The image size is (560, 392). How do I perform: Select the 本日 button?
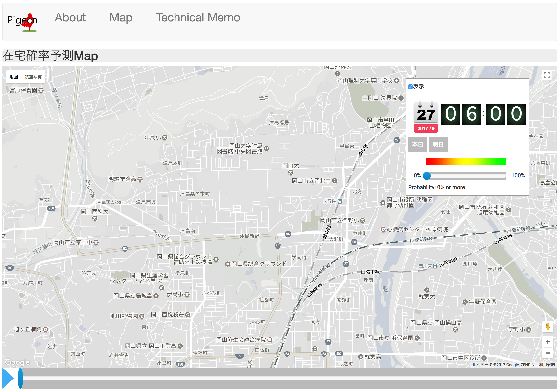click(x=417, y=144)
